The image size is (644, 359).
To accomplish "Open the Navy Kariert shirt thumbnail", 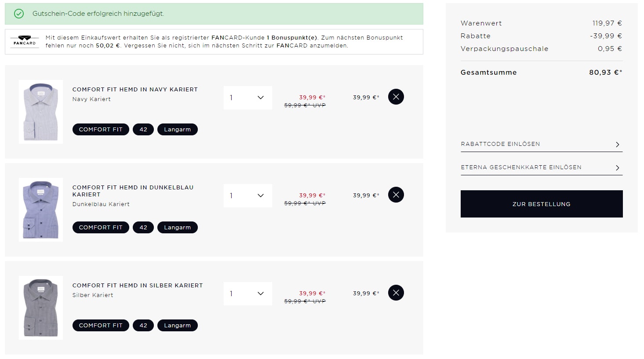I will tap(41, 112).
